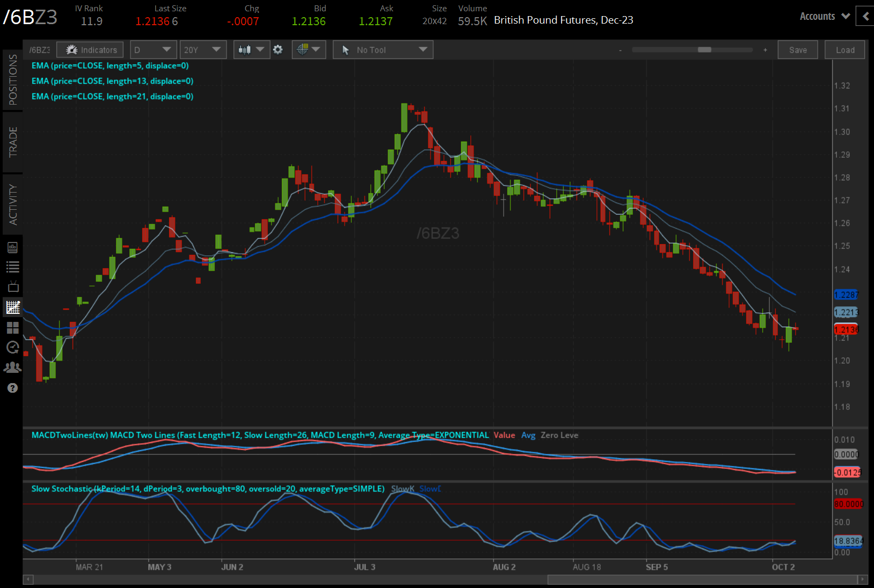Screen dimensions: 874x588
Task: Open the thinkorswim TV icon
Action: (x=12, y=286)
